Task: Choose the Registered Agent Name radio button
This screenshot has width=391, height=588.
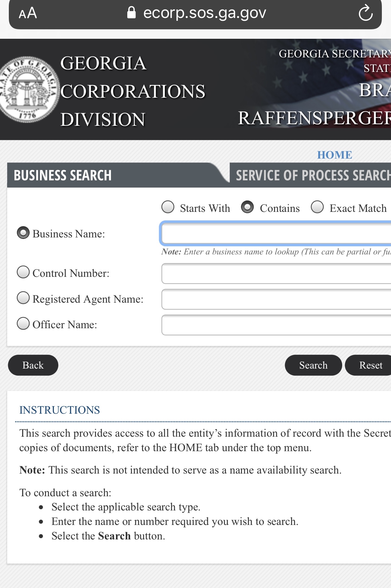Action: click(x=23, y=298)
